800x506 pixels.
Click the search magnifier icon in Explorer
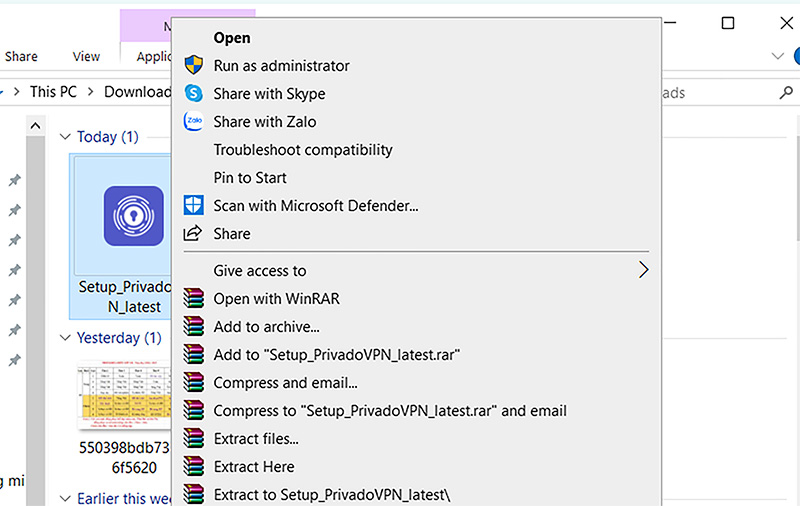(786, 92)
